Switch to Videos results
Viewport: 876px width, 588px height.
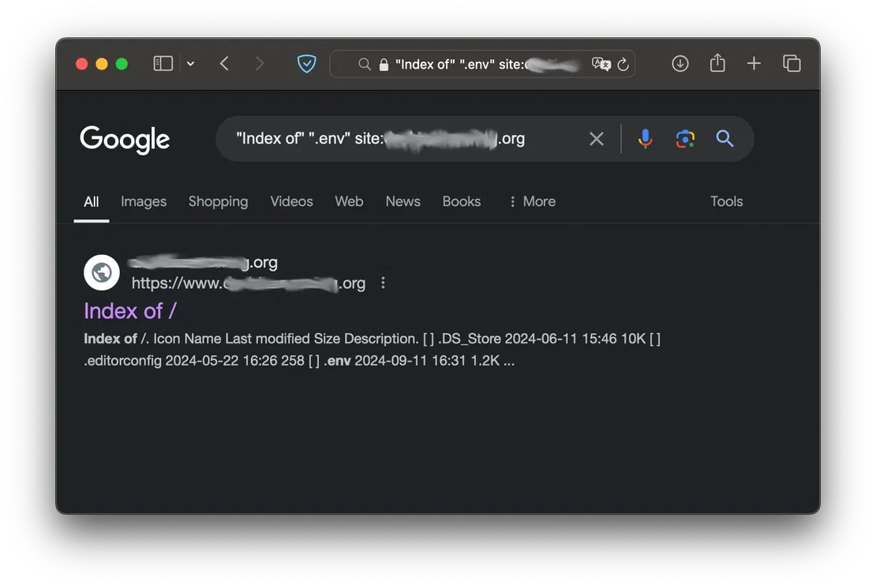(x=292, y=201)
